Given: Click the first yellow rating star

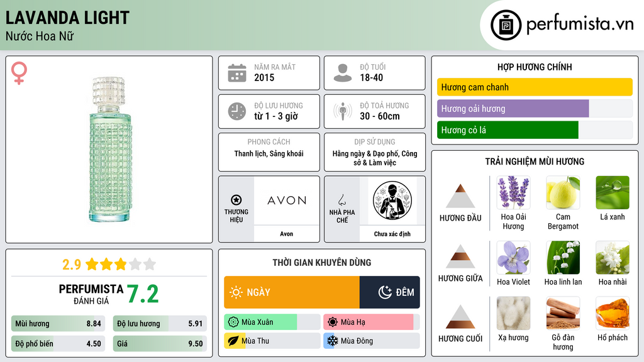Looking at the screenshot, I should (92, 264).
